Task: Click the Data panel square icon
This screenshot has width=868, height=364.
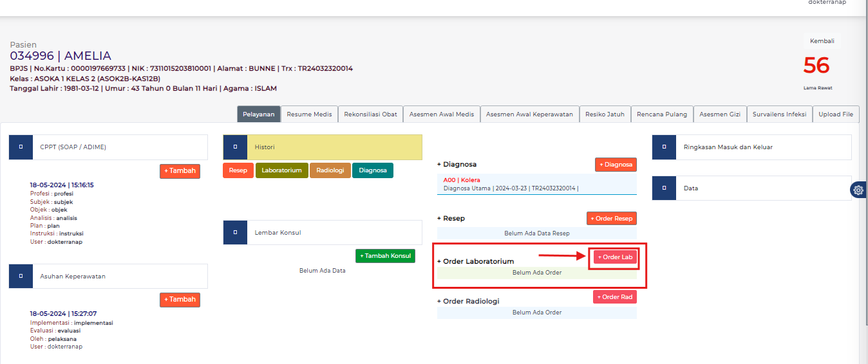Action: tap(664, 188)
